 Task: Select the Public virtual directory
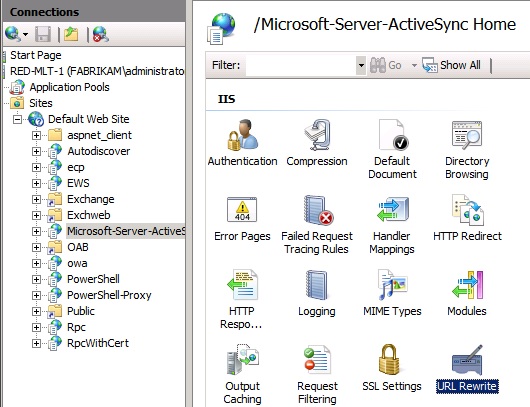click(x=81, y=311)
